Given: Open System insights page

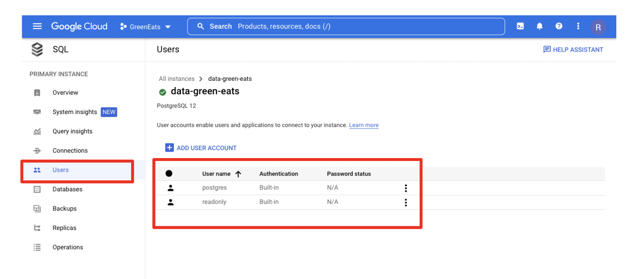Looking at the screenshot, I should [x=75, y=112].
